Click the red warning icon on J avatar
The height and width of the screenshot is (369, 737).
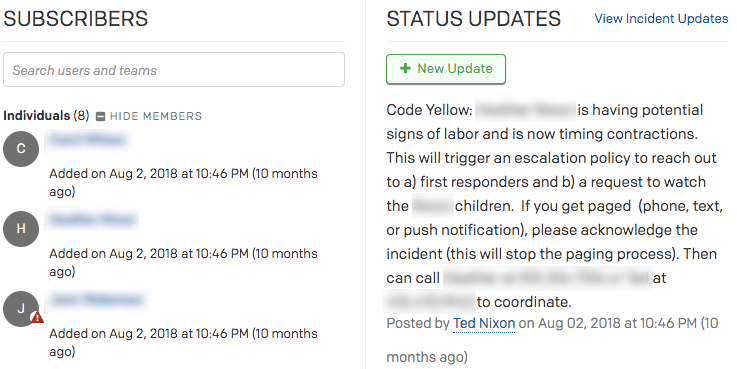37,318
